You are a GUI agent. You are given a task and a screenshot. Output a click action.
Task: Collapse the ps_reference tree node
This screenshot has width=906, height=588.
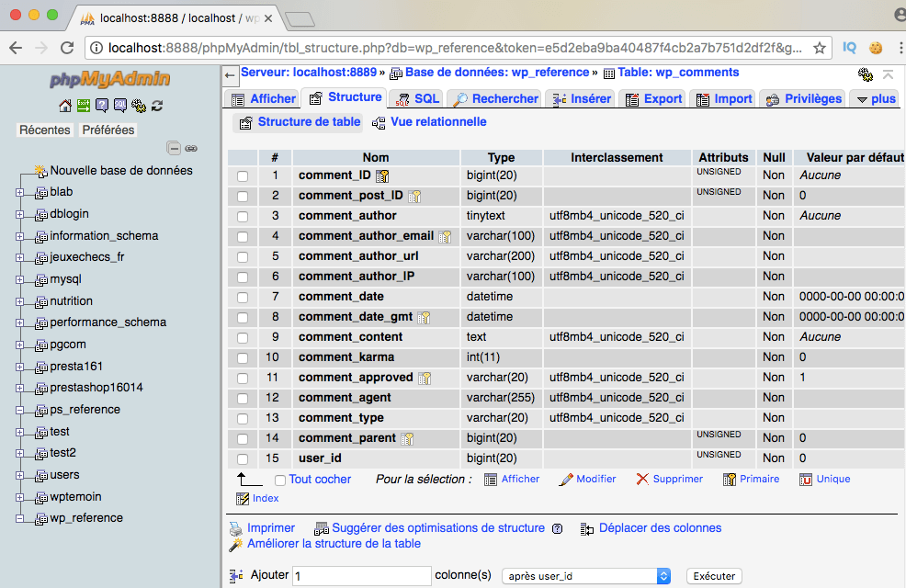tap(19, 410)
